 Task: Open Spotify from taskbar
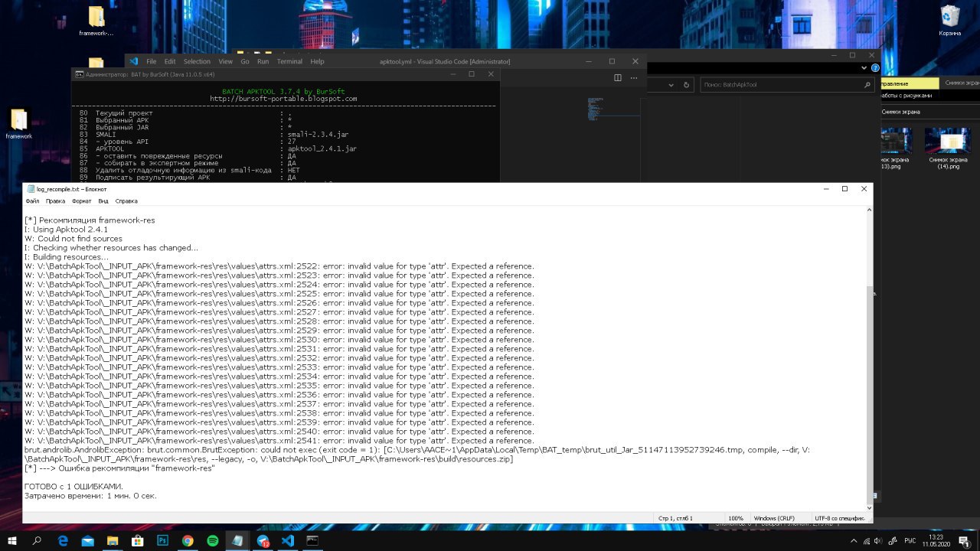click(213, 540)
